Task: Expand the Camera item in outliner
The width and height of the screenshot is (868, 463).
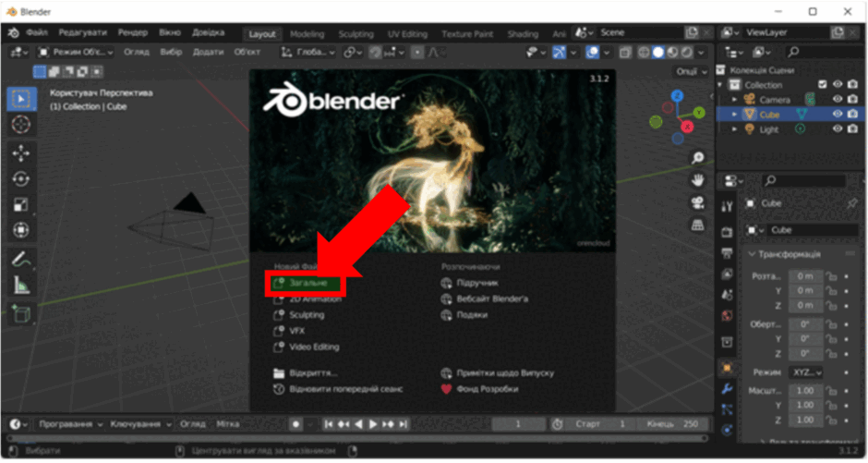Action: pyautogui.click(x=735, y=100)
